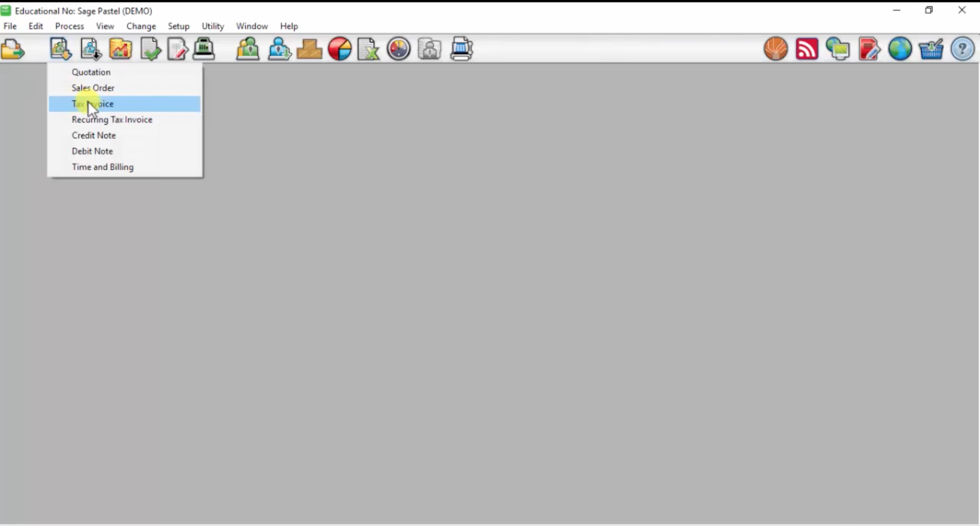Select Recurring Tax Invoice option
Screen dimensions: 980x526
(112, 119)
